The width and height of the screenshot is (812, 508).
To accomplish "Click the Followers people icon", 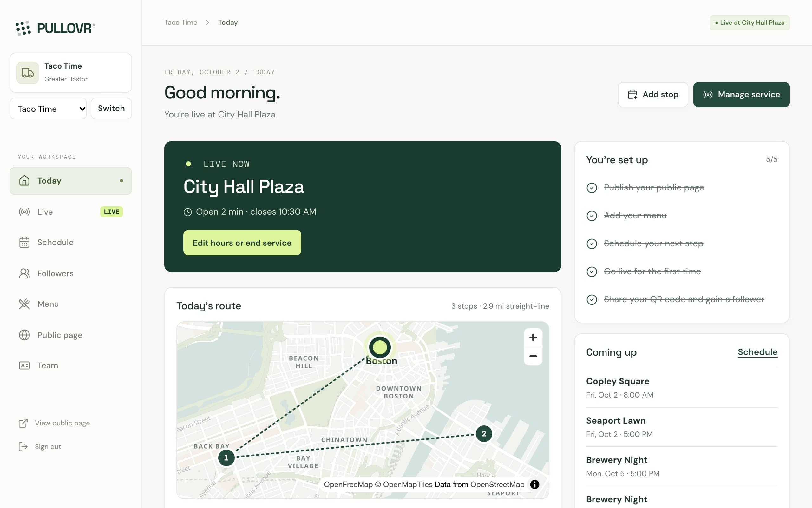I will point(24,273).
